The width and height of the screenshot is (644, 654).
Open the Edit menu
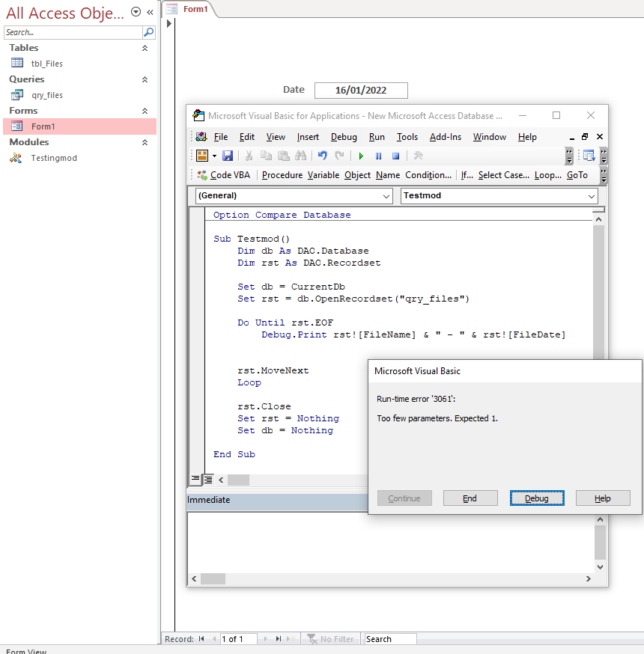[x=247, y=137]
